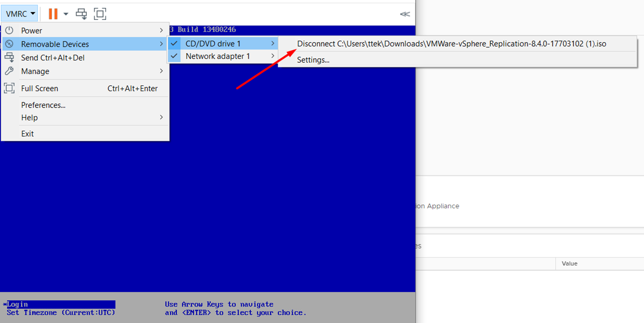Expand the Network adapter 1 submenu arrow

click(x=272, y=56)
